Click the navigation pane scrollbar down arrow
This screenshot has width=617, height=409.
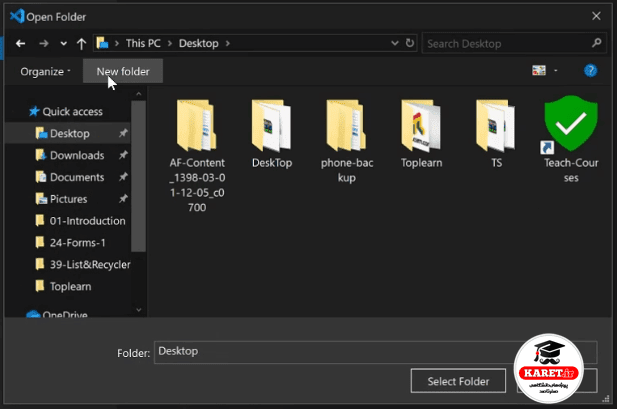tap(139, 310)
